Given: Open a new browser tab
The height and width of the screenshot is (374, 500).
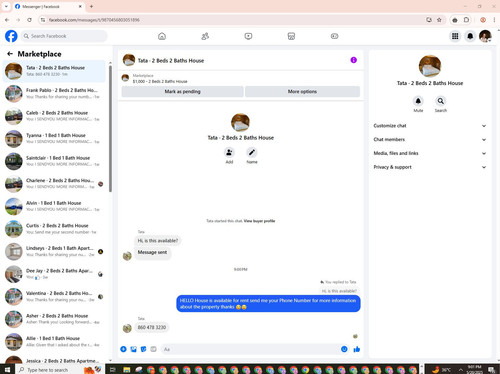Looking at the screenshot, I should pos(91,6).
